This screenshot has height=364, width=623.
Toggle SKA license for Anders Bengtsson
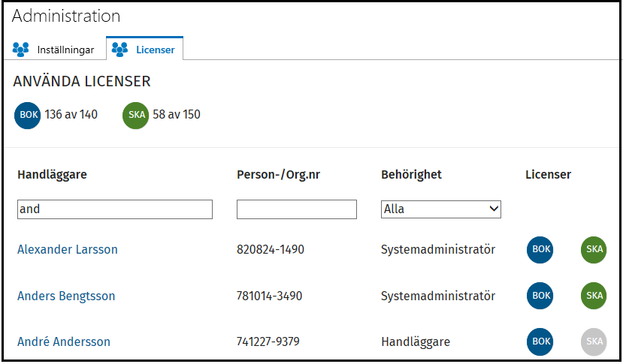pos(594,296)
